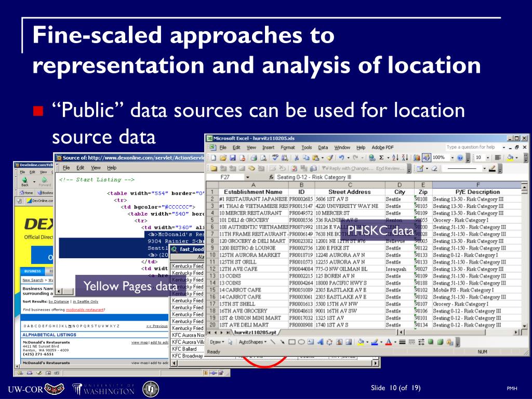Open the AutoSum functions dropdown arrow

388,158
